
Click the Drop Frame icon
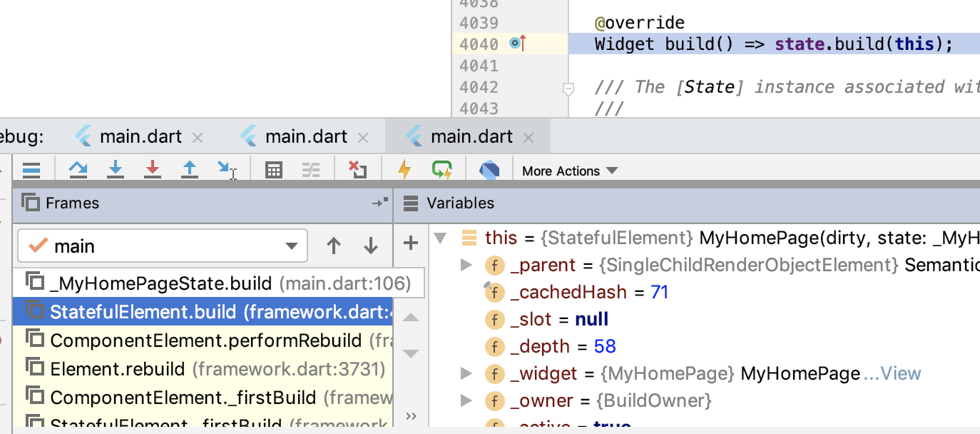[x=357, y=170]
